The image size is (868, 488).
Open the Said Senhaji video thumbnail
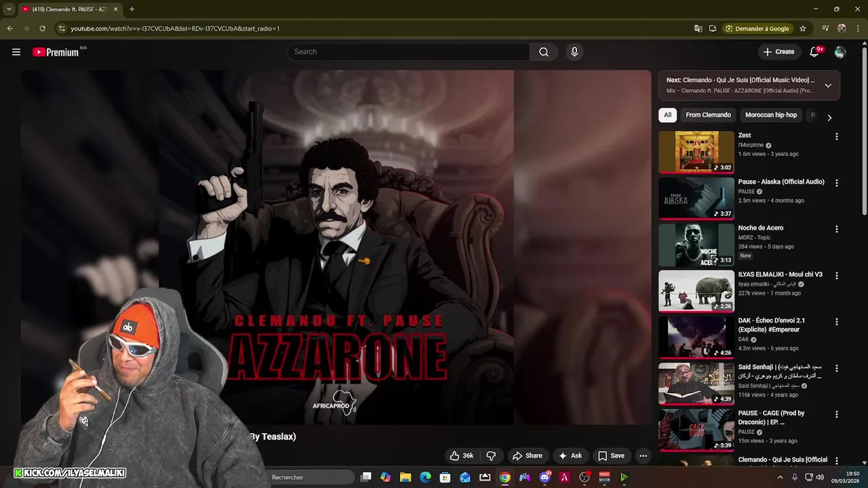(696, 384)
